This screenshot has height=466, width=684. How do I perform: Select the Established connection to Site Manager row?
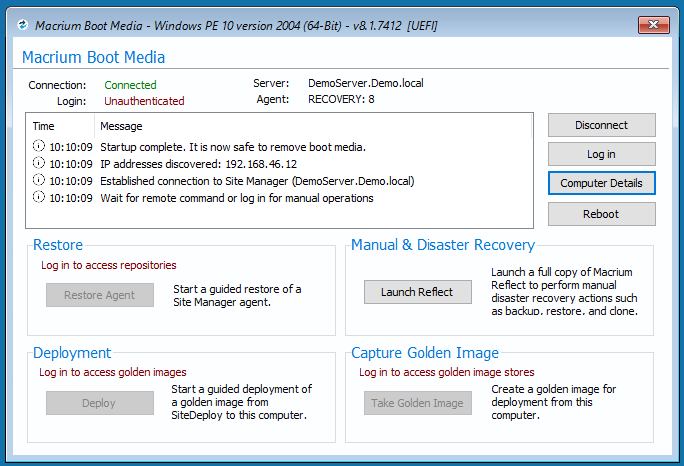click(279, 181)
